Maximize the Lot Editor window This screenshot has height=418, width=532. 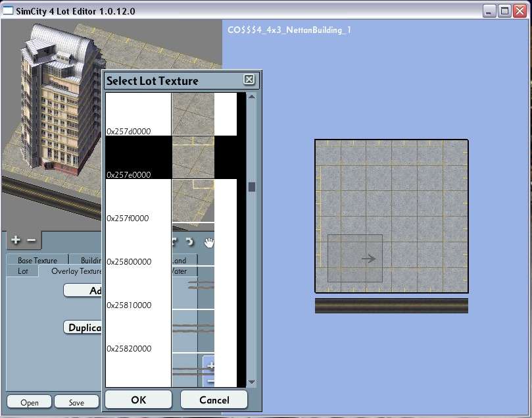coord(504,11)
